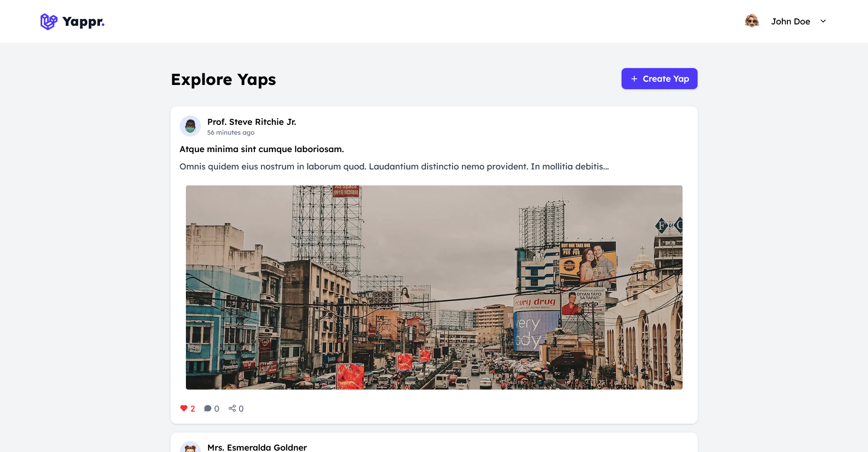The width and height of the screenshot is (868, 452).
Task: Click the comment bubble icon
Action: (207, 408)
